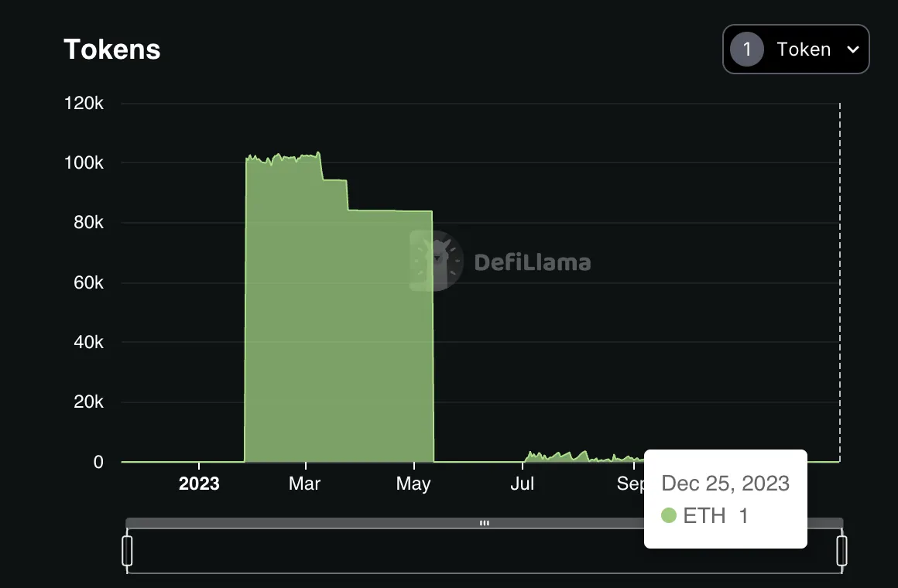The height and width of the screenshot is (588, 898).
Task: Click the 100k y-axis label
Action: [84, 163]
